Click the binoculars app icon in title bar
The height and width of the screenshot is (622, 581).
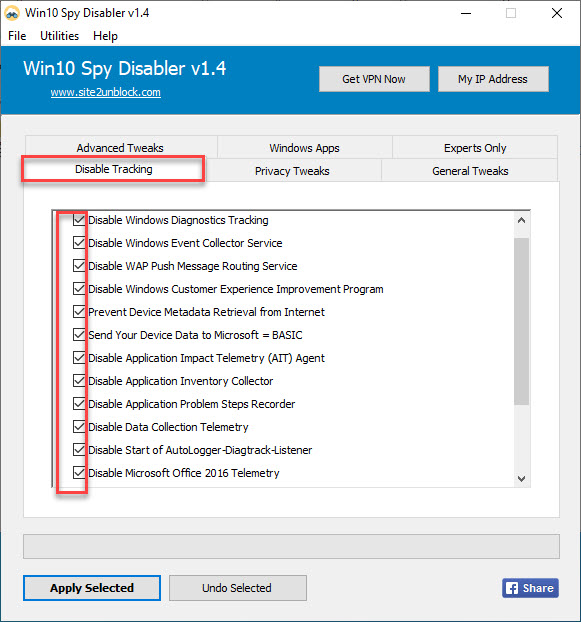coord(12,13)
